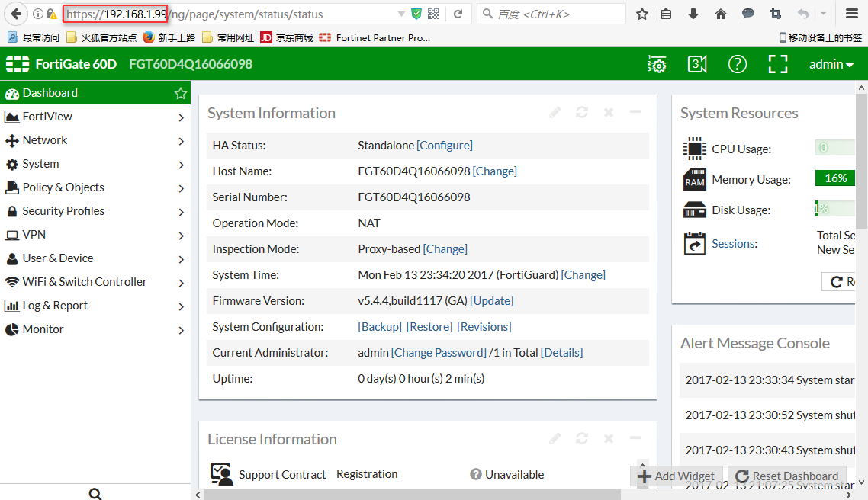Open the downloads arrow icon
This screenshot has height=500, width=868.
[x=693, y=14]
